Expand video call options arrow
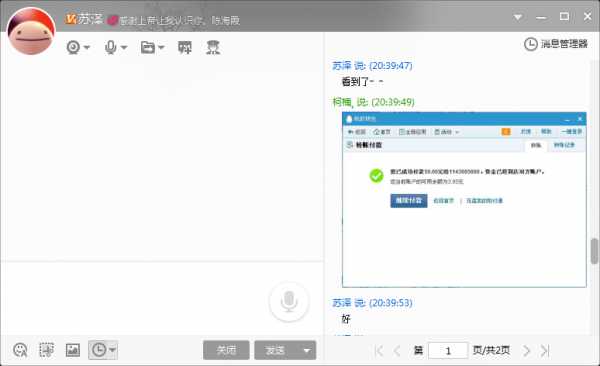Screen dimensions: 600x366 87,48
